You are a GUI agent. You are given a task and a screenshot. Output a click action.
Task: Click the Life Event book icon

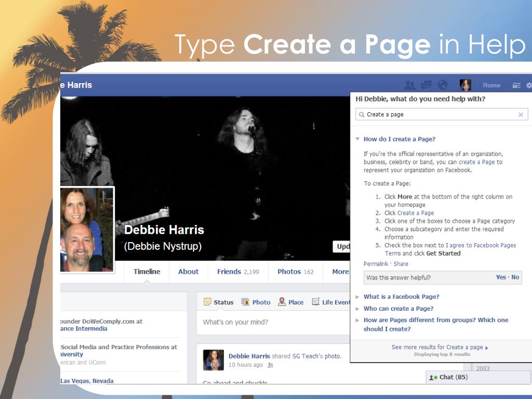(x=315, y=302)
